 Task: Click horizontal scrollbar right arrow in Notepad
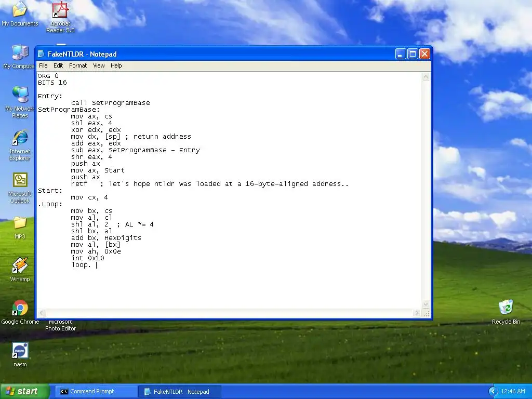[x=417, y=313]
